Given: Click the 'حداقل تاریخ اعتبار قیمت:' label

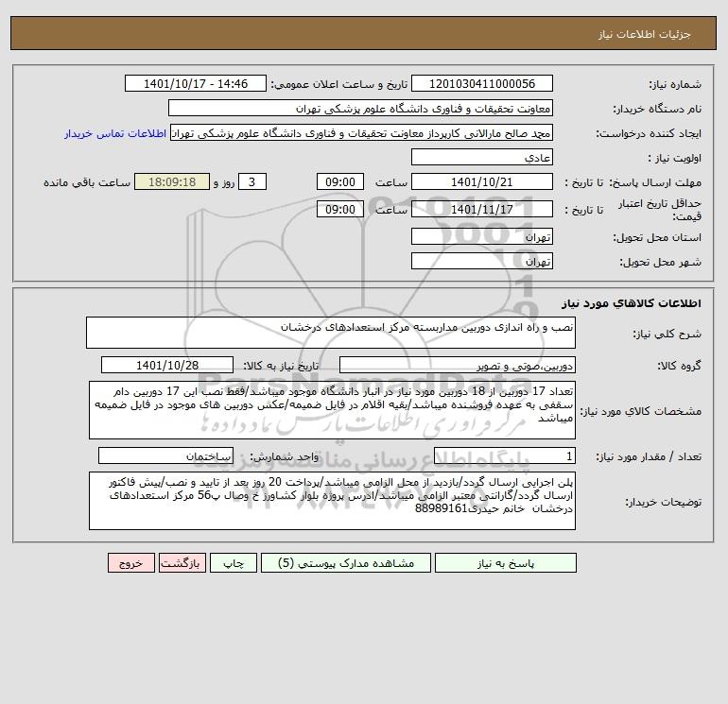Looking at the screenshot, I should [x=660, y=210].
